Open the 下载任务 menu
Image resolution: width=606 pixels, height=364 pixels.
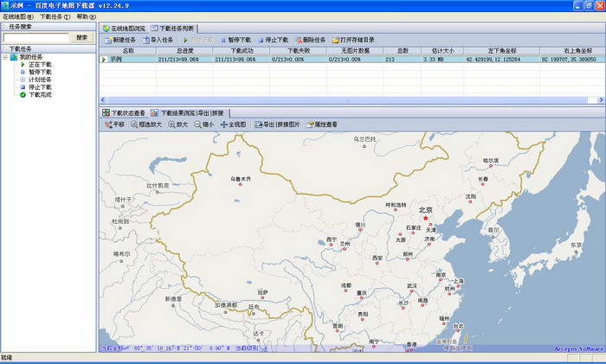[x=55, y=16]
